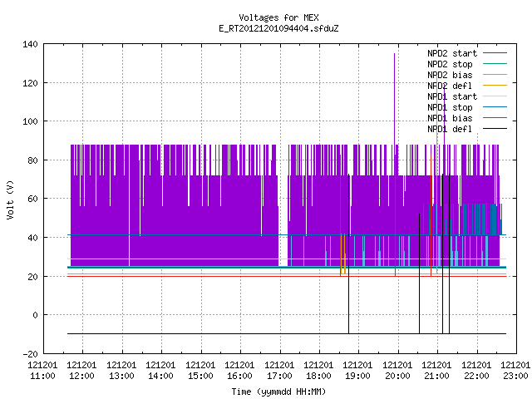Select the 121201 23:00 time tick label
The image size is (532, 399).
click(515, 371)
